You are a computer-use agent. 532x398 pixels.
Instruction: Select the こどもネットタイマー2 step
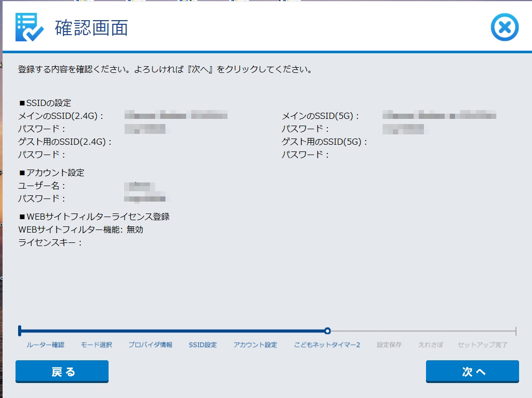[327, 345]
